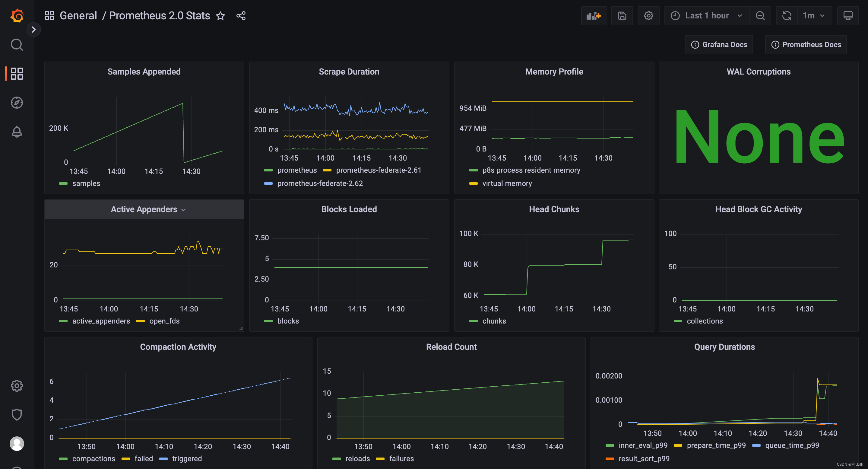Toggle the samples series in Samples Appended
Screen dimensions: 868x469
[86, 183]
